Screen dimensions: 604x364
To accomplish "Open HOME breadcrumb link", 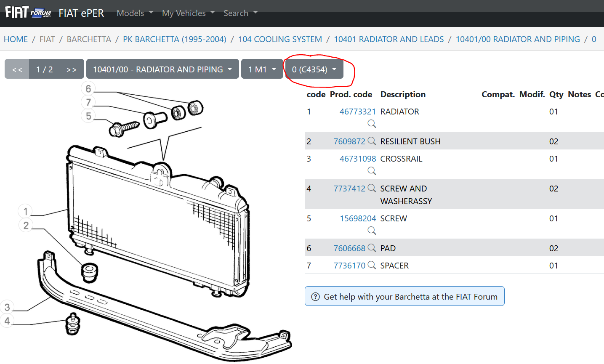I will (16, 39).
